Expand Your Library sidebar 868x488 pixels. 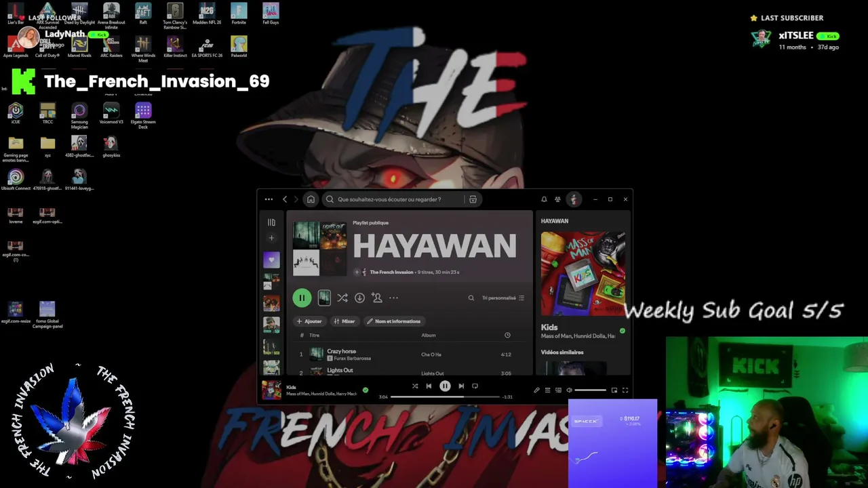[x=271, y=222]
